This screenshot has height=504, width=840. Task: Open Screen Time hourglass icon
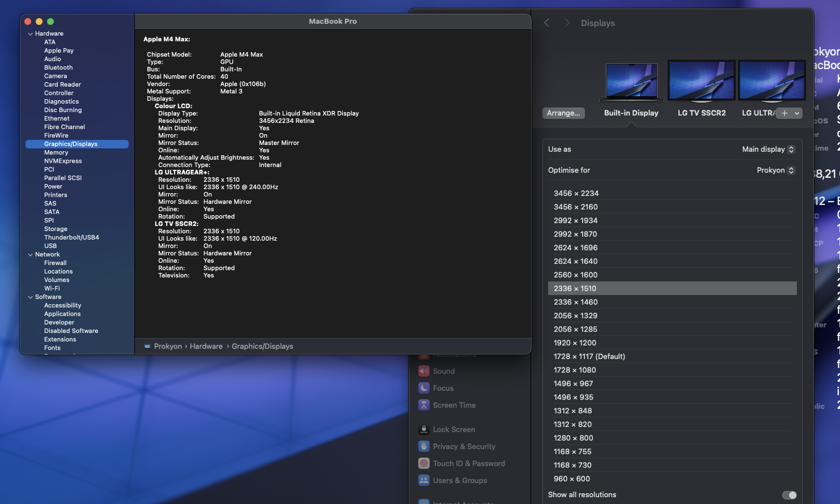(424, 405)
